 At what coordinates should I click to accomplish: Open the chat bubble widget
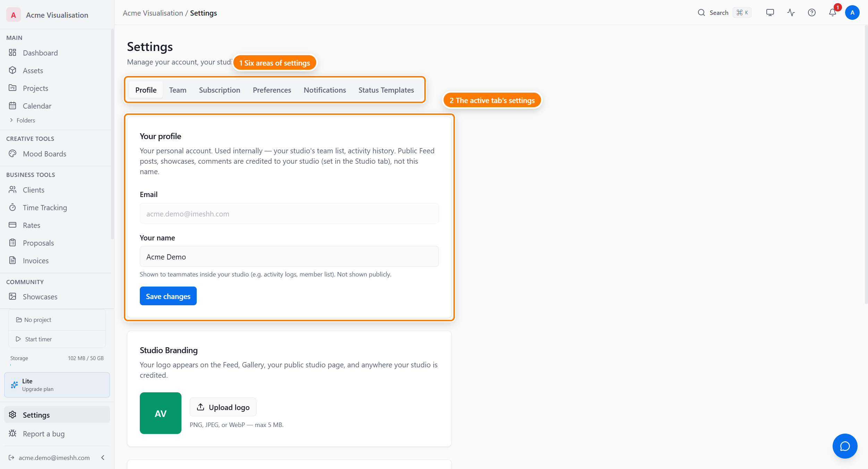tap(845, 446)
